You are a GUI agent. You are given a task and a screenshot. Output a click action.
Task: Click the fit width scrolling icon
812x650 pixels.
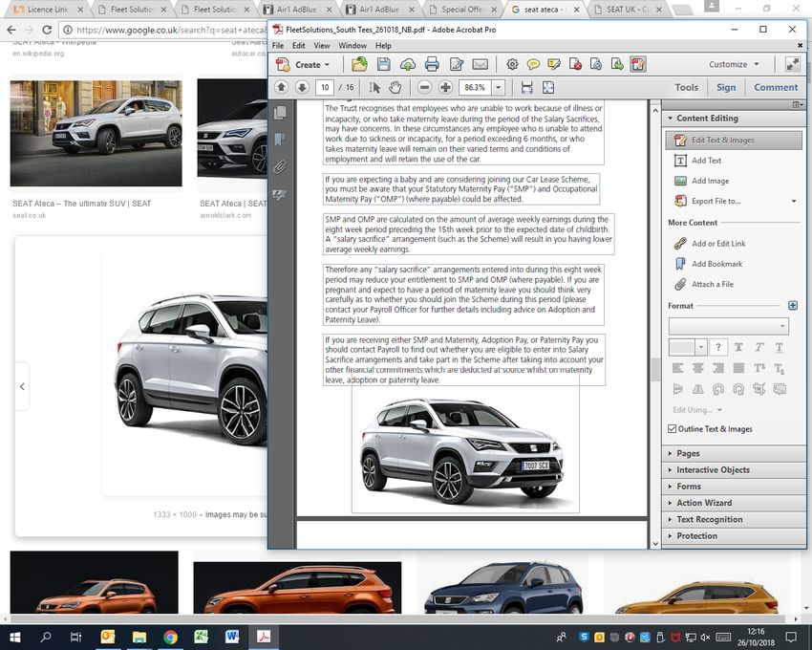tap(526, 87)
